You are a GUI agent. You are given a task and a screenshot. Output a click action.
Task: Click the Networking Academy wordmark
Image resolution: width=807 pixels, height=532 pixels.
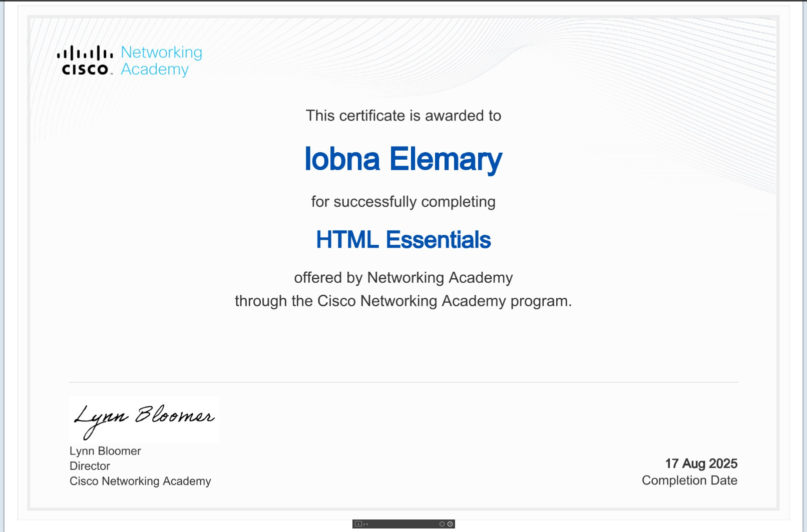pos(161,60)
